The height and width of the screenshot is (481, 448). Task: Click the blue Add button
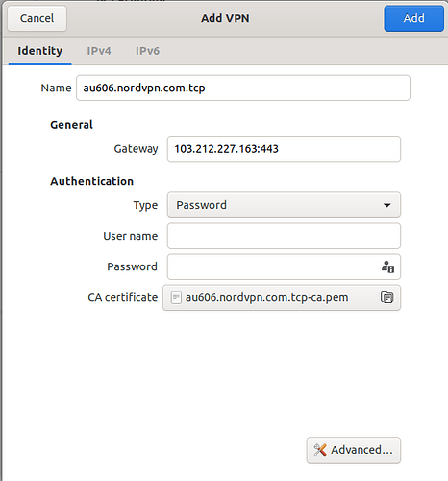(414, 18)
